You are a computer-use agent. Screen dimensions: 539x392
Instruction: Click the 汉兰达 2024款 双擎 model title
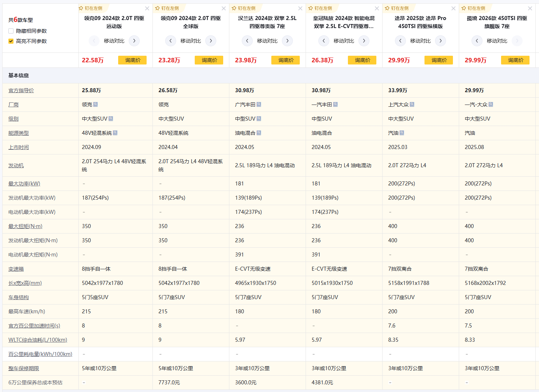[267, 22]
